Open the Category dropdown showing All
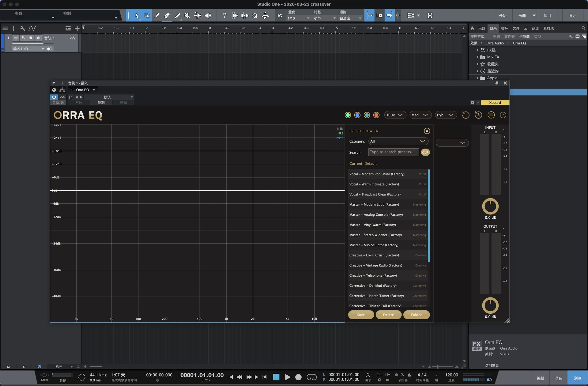588x386 pixels. click(x=398, y=141)
